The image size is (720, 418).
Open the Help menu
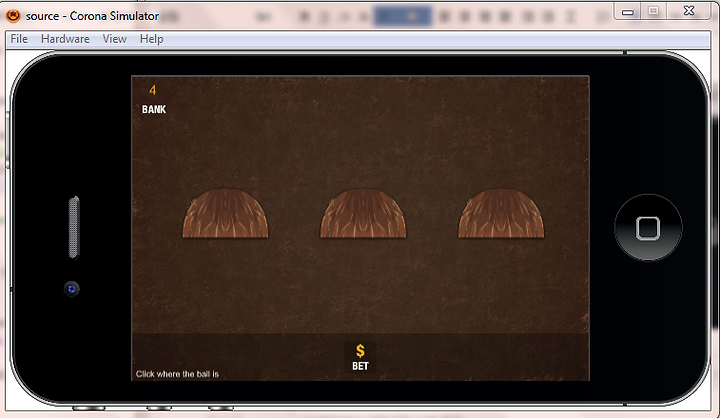152,39
